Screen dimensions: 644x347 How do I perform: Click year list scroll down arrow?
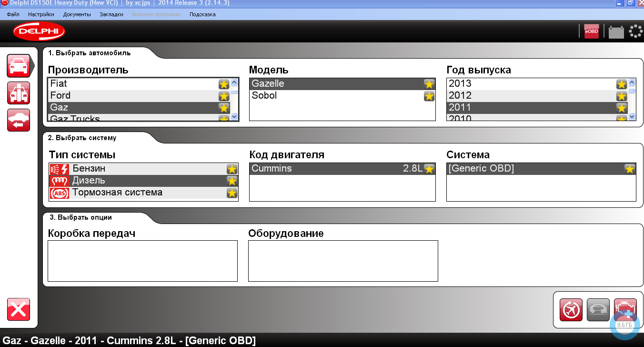point(632,116)
